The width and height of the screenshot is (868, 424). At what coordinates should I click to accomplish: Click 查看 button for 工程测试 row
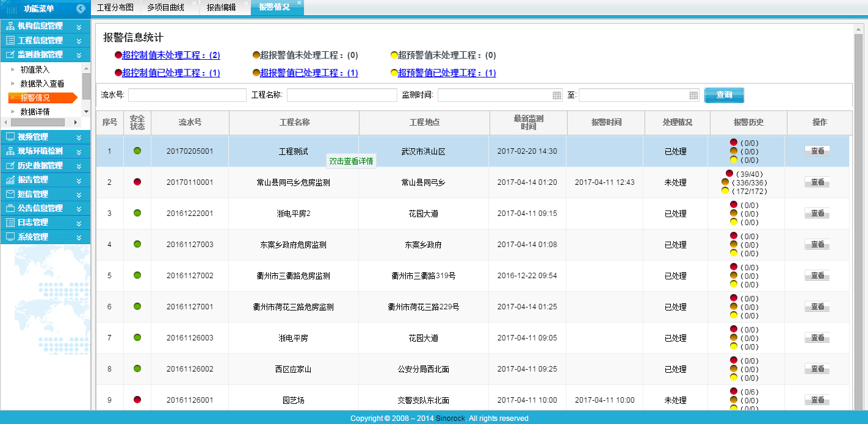[x=817, y=151]
